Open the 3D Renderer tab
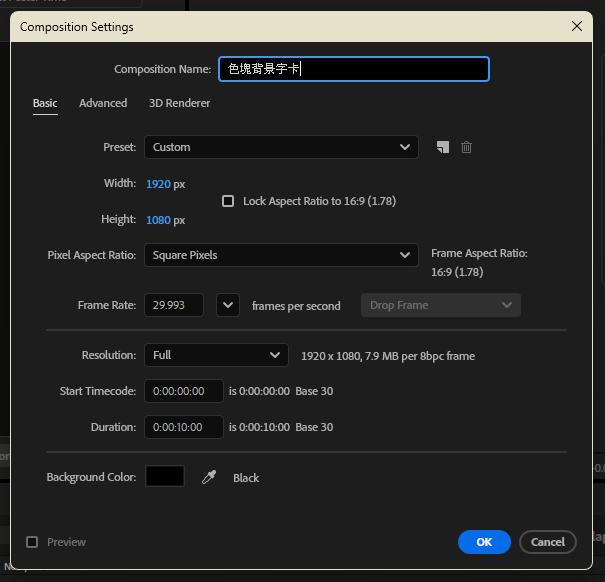 point(179,103)
